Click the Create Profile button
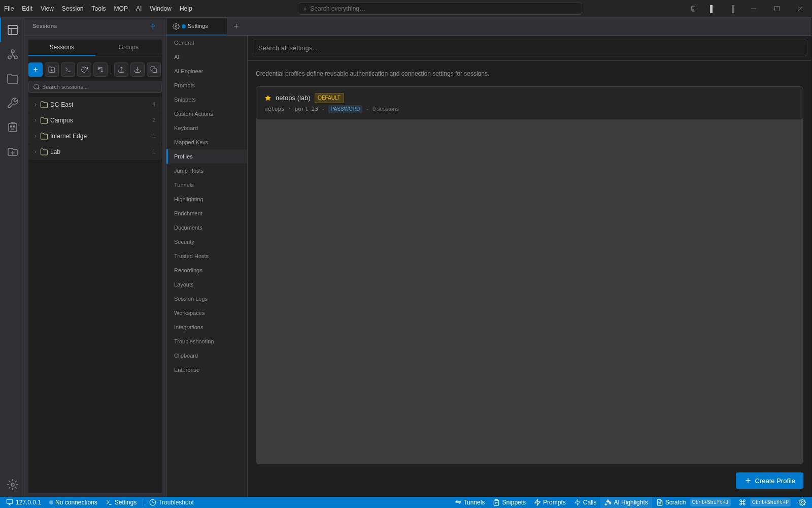 point(769,481)
